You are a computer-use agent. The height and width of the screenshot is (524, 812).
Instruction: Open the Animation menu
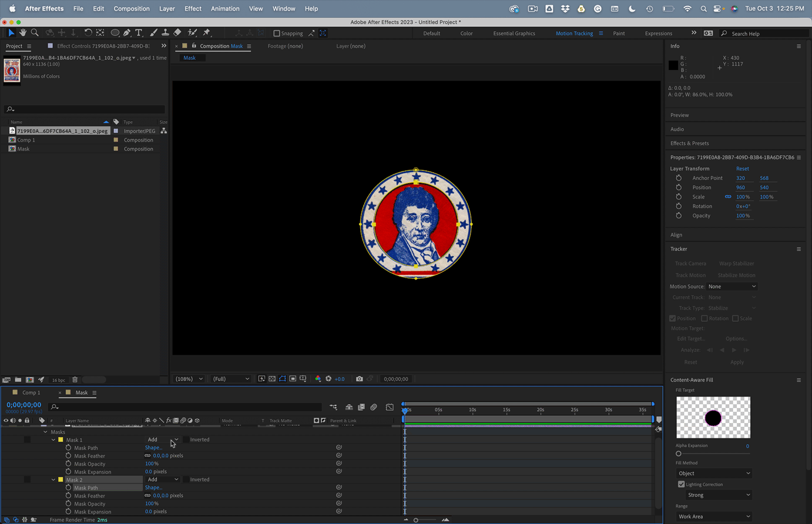(225, 9)
